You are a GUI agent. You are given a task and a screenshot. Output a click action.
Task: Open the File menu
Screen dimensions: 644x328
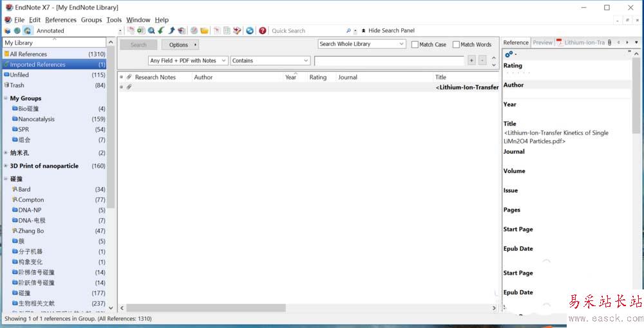pos(19,20)
